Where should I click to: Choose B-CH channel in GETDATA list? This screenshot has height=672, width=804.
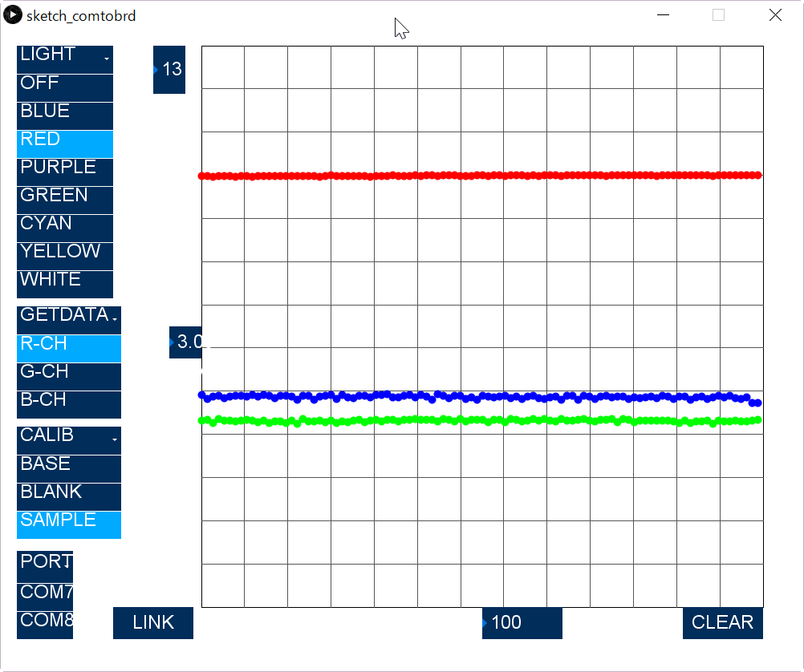pos(69,405)
